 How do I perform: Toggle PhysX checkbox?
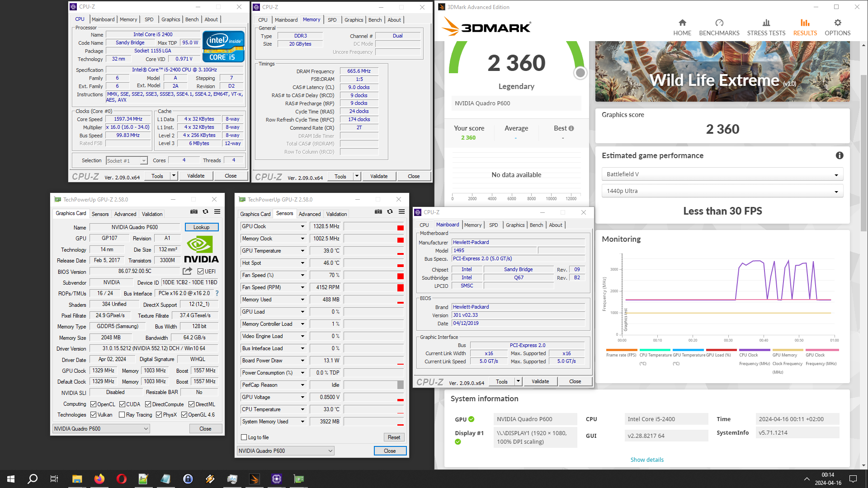pos(159,415)
